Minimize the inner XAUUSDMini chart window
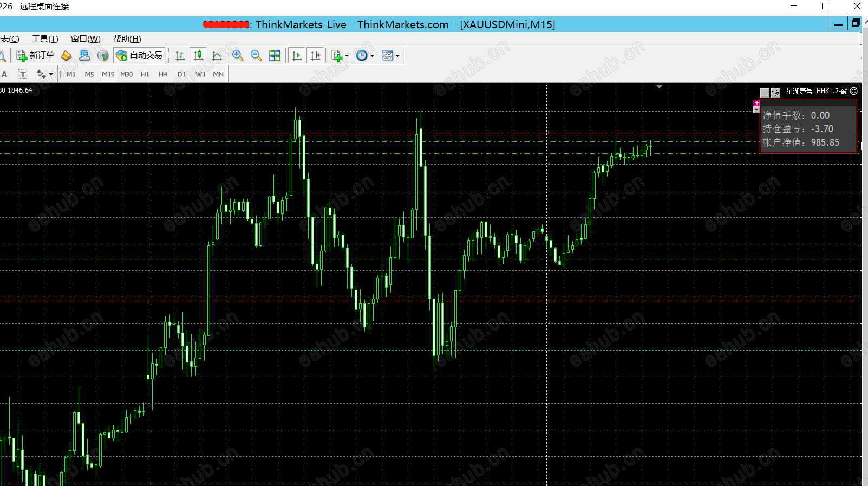The image size is (868, 486). click(x=838, y=24)
